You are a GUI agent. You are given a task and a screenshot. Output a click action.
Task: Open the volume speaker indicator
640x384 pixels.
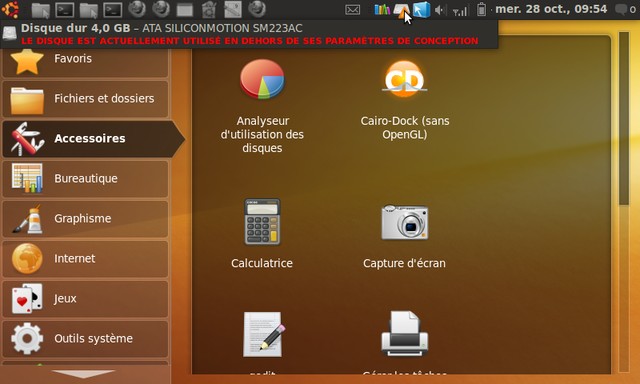440,10
